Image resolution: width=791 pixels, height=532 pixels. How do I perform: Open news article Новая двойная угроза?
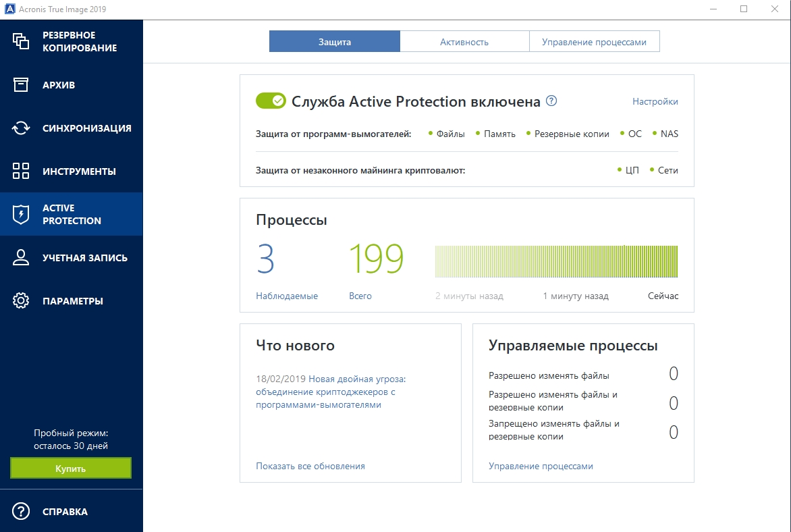coord(331,392)
